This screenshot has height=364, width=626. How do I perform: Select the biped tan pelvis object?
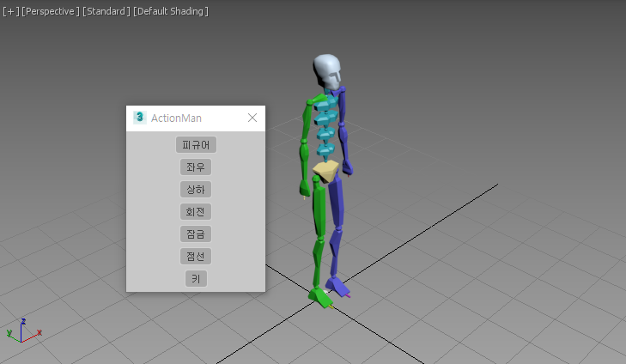326,171
